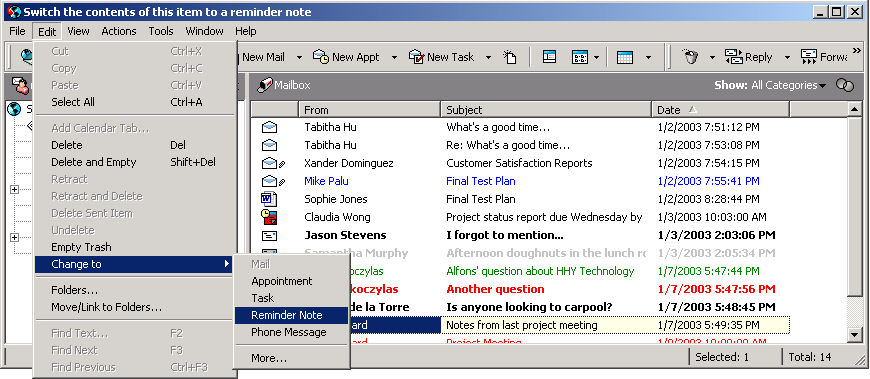
Task: Open the View menu
Action: pyautogui.click(x=78, y=31)
